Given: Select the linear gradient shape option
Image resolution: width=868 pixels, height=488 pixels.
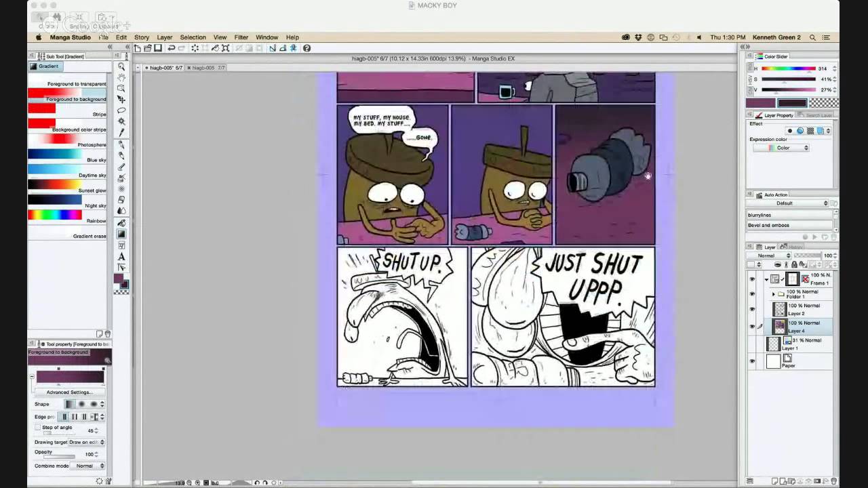Looking at the screenshot, I should (70, 404).
